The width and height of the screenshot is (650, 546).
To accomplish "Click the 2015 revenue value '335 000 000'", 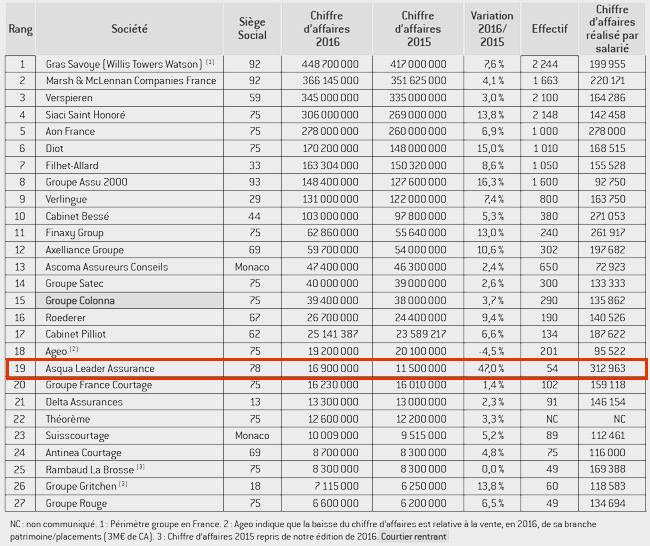I will pyautogui.click(x=418, y=98).
